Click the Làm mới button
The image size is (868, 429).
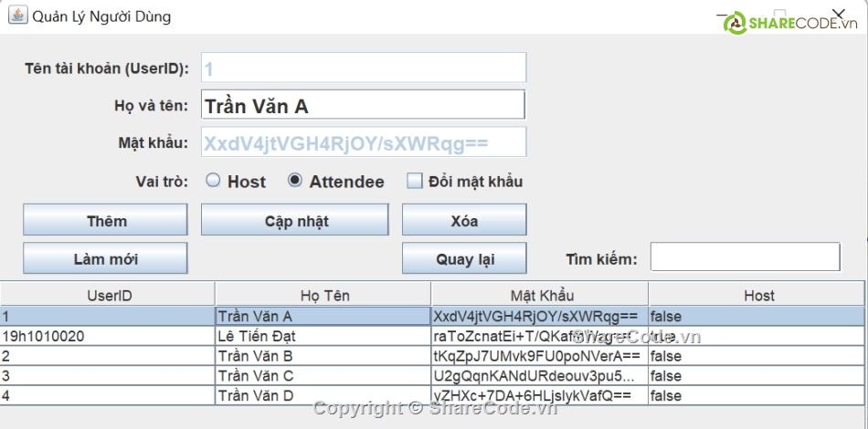105,259
